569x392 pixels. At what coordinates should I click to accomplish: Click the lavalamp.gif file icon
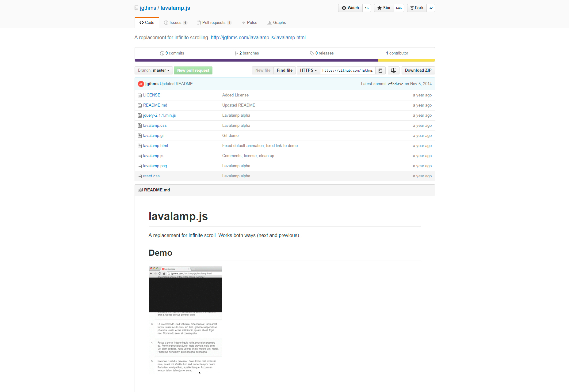coord(140,136)
